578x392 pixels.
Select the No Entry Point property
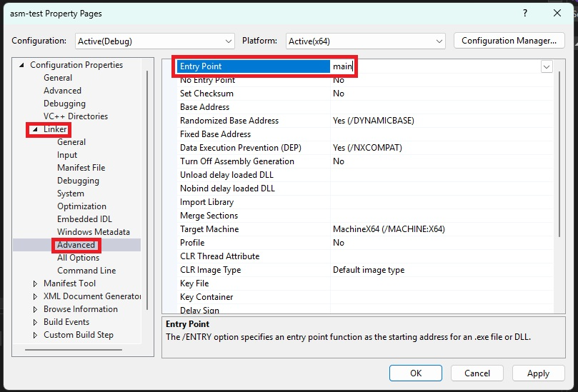pos(207,80)
